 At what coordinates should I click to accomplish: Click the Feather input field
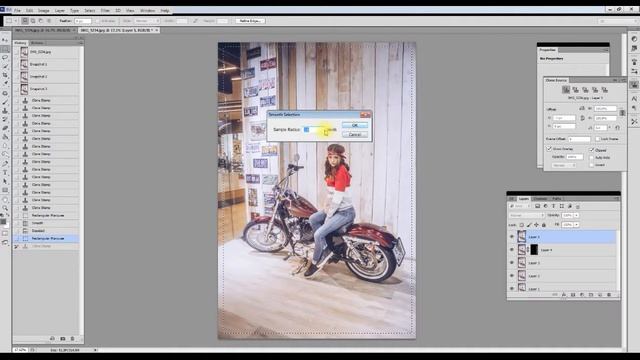(82, 21)
